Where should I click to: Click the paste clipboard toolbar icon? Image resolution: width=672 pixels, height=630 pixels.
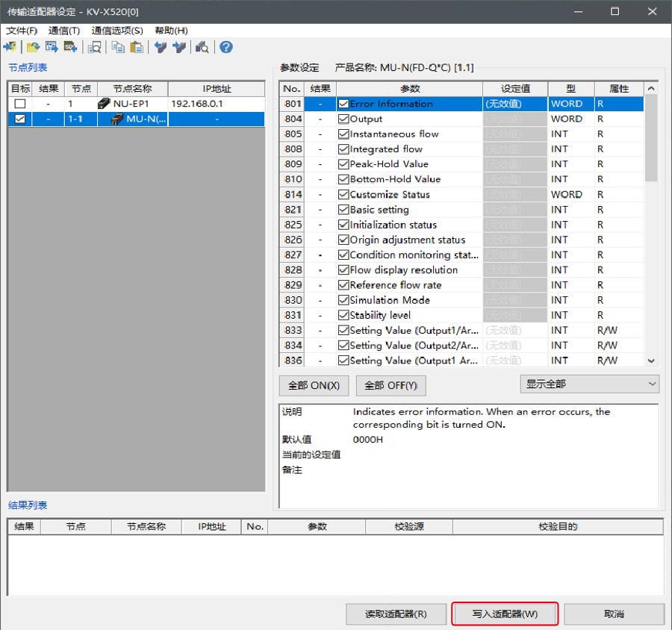[137, 47]
